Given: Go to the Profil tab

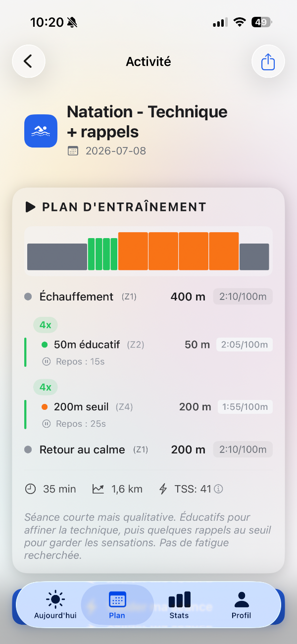Looking at the screenshot, I should 241,604.
